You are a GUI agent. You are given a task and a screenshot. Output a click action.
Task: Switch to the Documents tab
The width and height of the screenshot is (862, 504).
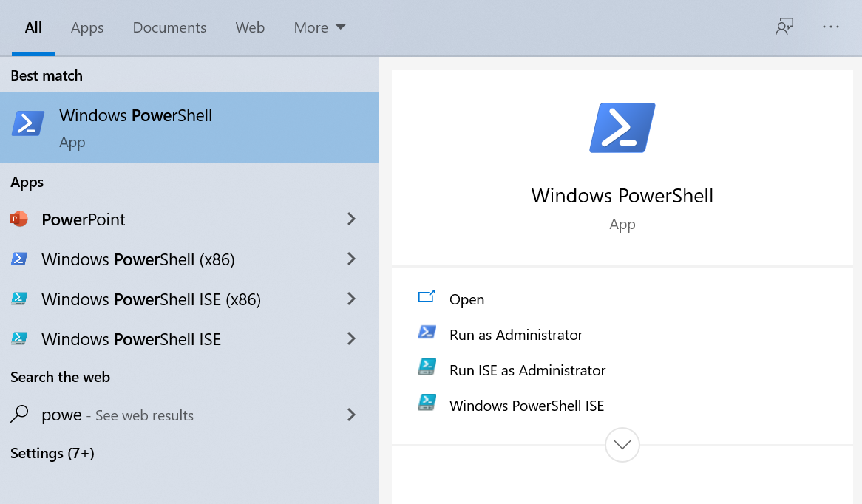click(x=169, y=27)
